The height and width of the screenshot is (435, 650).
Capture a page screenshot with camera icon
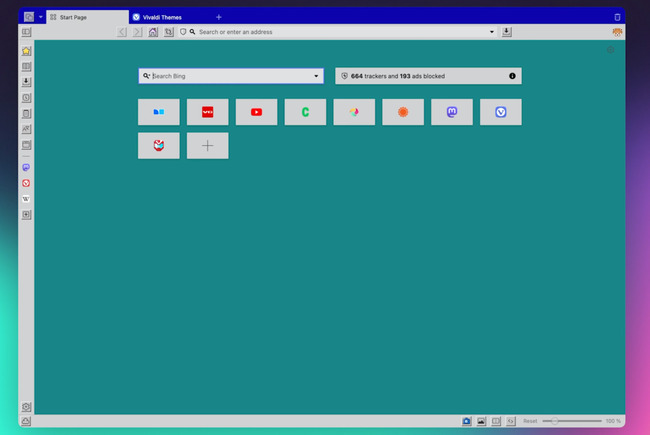466,421
